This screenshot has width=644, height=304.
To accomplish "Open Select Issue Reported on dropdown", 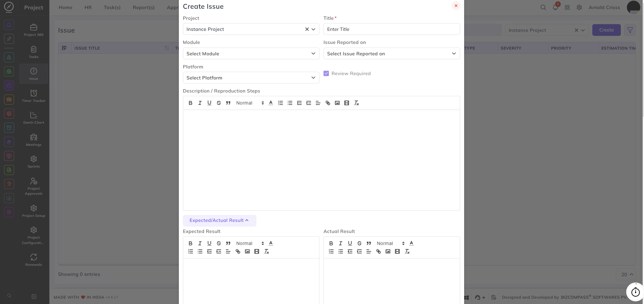I will point(392,54).
